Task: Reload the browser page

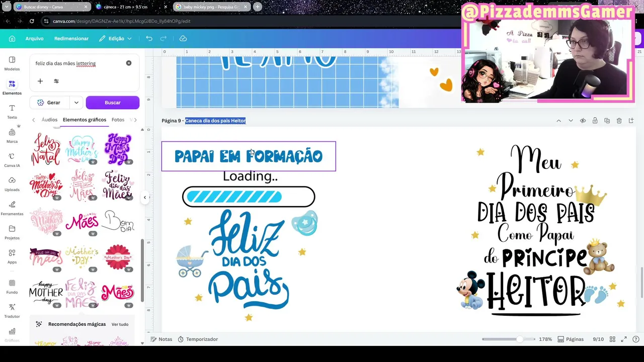Action: click(32, 21)
